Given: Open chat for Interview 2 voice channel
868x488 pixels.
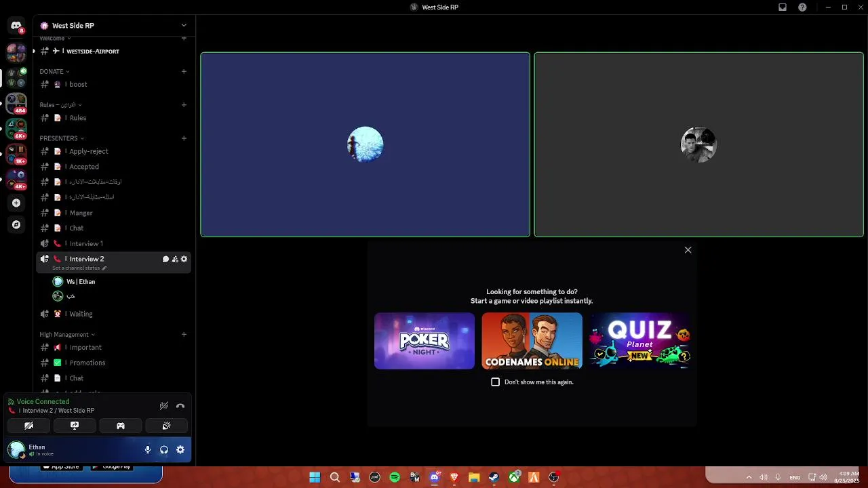Looking at the screenshot, I should tap(165, 259).
